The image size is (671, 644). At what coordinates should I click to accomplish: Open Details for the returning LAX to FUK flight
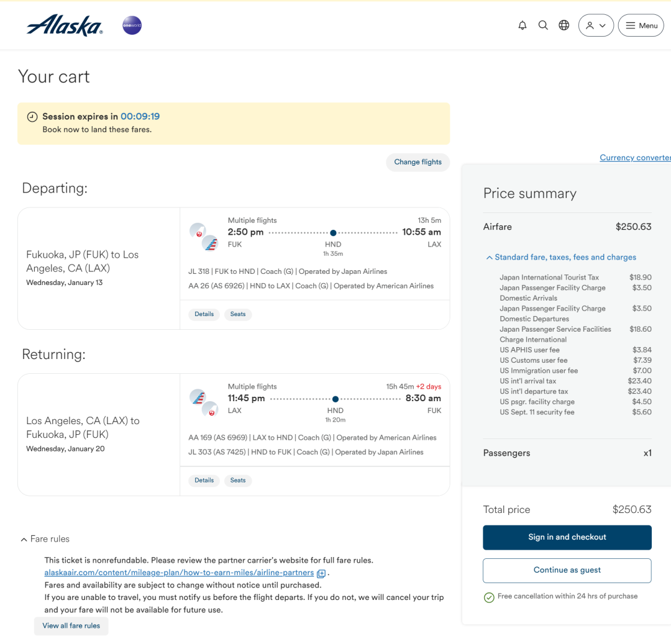pos(204,481)
